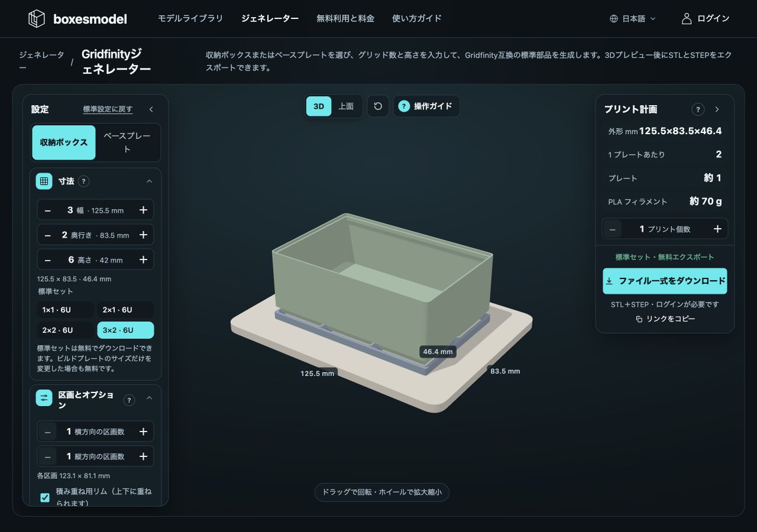Open help for 寸法 section
This screenshot has height=532, width=757.
coord(84,181)
